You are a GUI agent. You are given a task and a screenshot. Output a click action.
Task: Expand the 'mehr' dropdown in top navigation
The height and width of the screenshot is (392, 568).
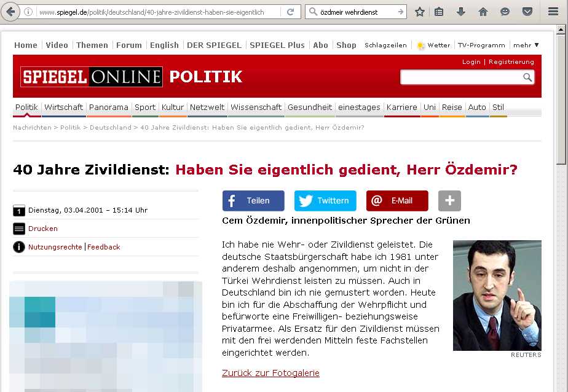[x=526, y=45]
